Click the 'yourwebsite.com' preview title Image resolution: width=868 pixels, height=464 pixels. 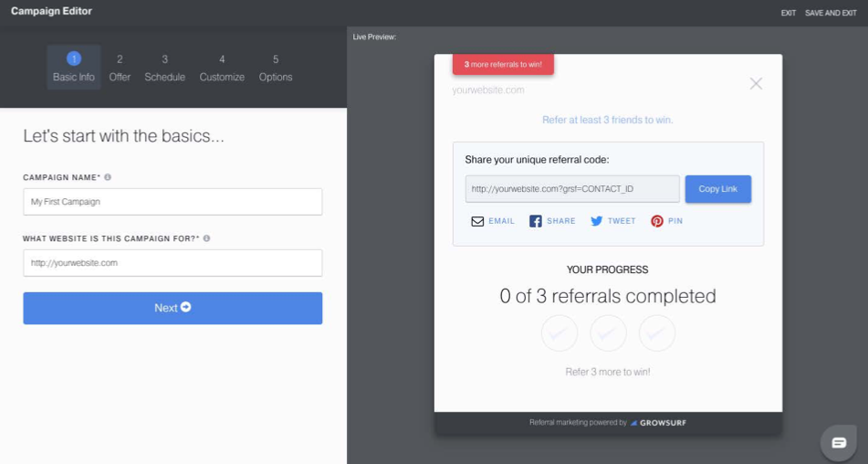pyautogui.click(x=488, y=90)
